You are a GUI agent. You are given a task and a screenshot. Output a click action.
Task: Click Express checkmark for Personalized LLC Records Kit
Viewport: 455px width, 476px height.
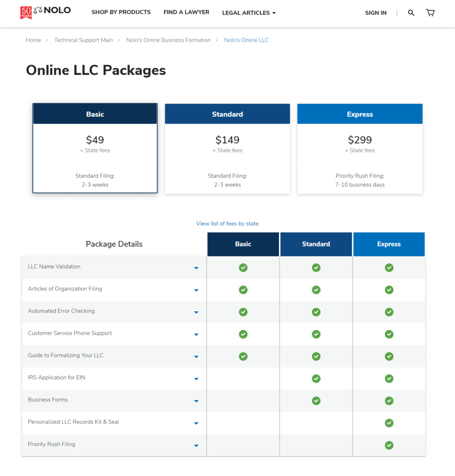tap(389, 423)
